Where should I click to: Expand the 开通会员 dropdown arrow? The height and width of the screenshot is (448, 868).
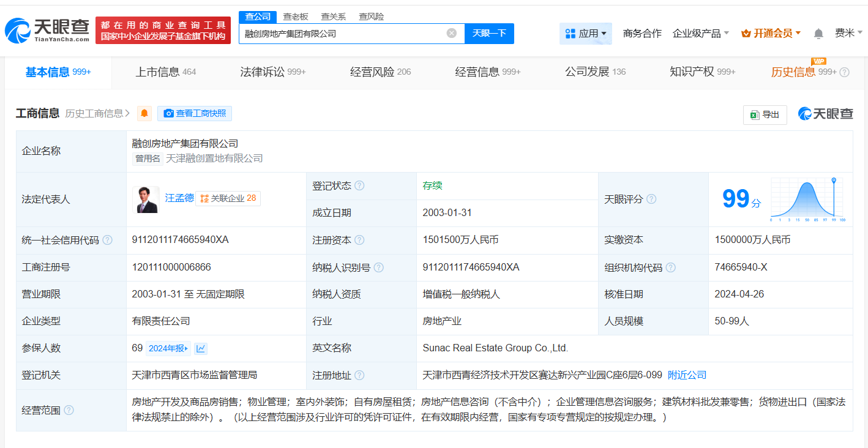pos(798,33)
